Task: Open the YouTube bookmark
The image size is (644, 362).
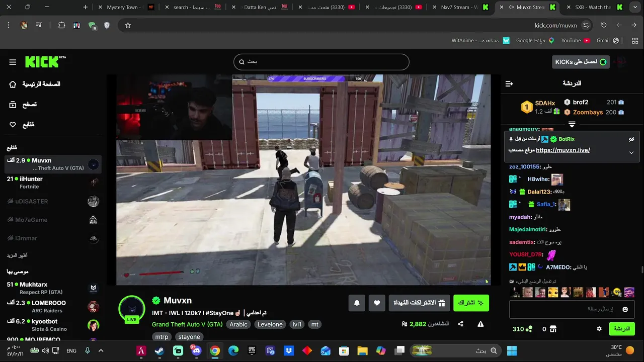Action: coord(576,41)
